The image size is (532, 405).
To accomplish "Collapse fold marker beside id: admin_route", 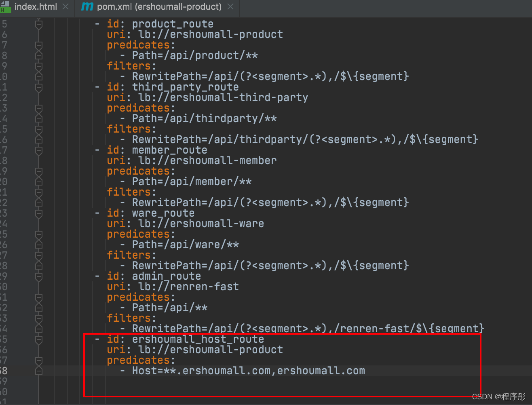I will point(39,276).
